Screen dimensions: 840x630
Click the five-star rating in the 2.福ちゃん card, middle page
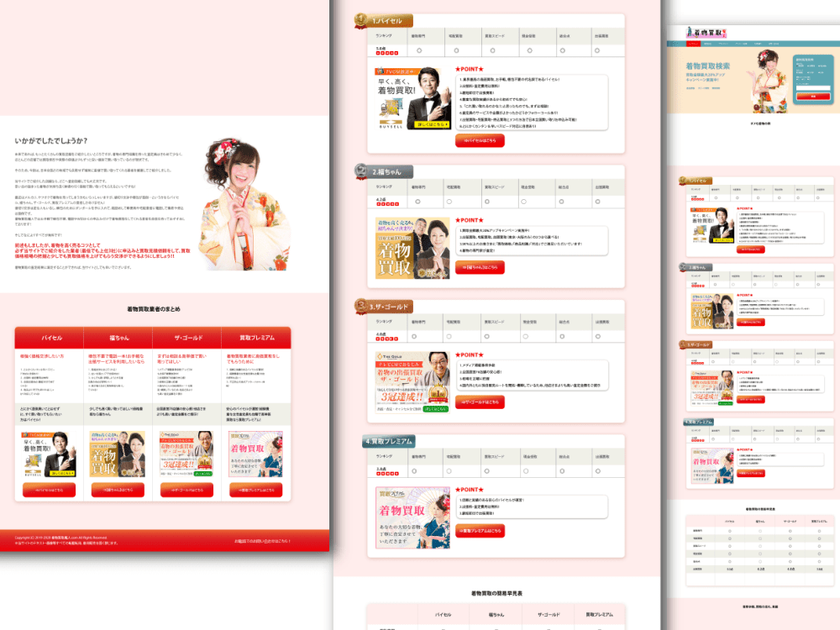pyautogui.click(x=387, y=204)
